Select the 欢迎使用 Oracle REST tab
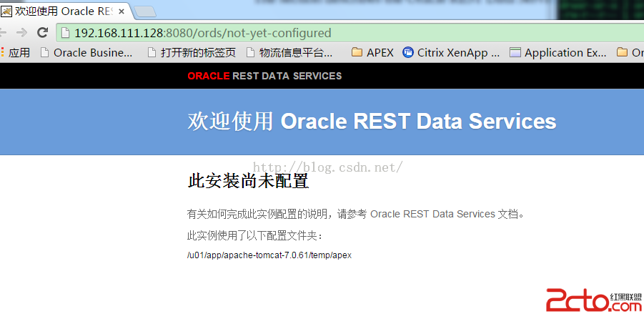This screenshot has height=319, width=644. click(x=66, y=11)
